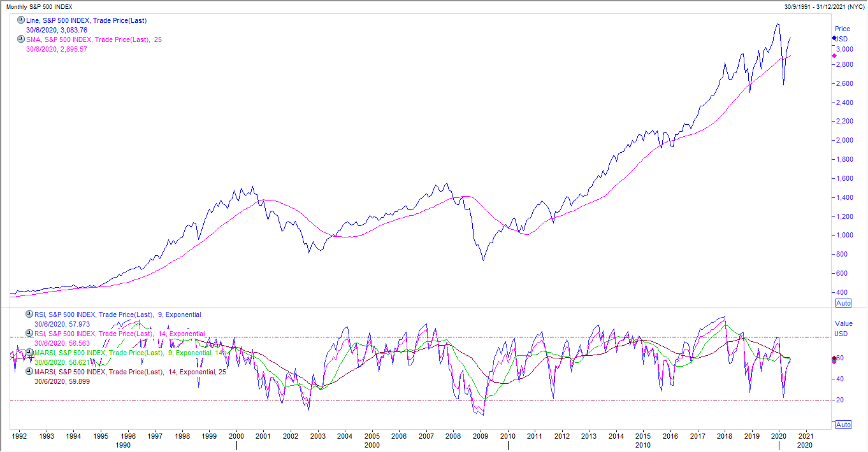Click the value 30/6/2020, 2,895.57

(x=57, y=49)
